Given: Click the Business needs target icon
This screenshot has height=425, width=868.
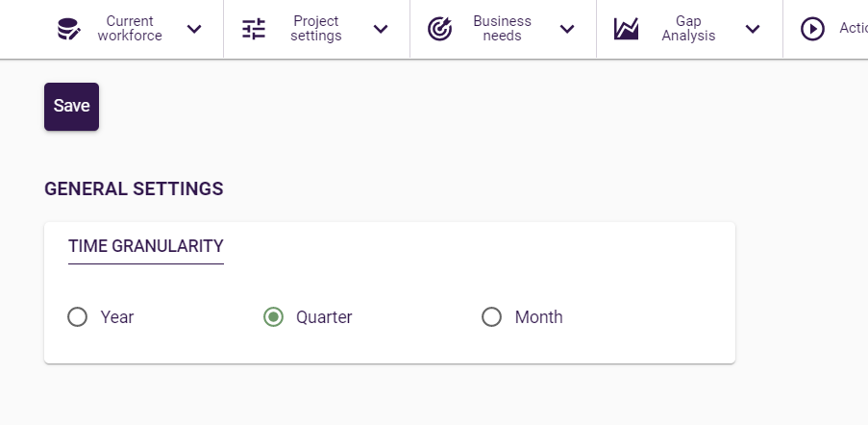Looking at the screenshot, I should pyautogui.click(x=439, y=29).
